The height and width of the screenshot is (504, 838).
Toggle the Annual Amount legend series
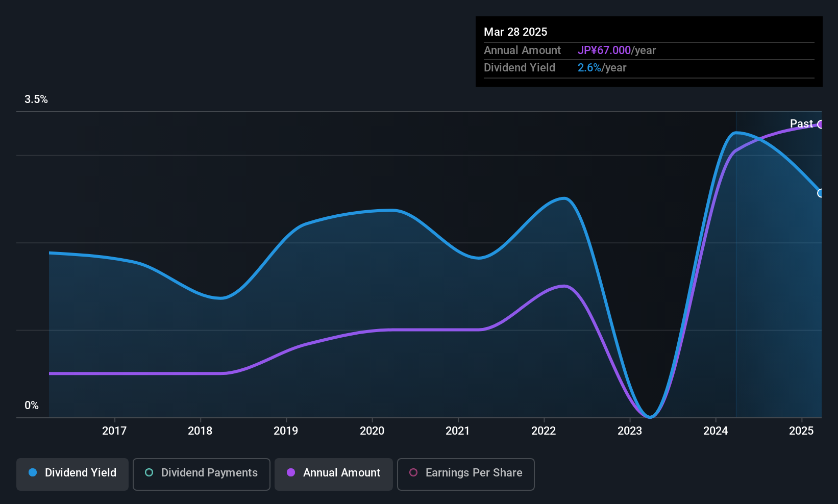tap(334, 473)
